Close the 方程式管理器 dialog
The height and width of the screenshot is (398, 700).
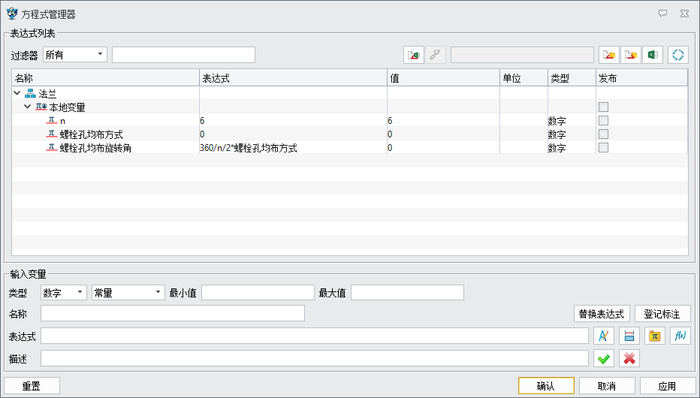(x=684, y=14)
